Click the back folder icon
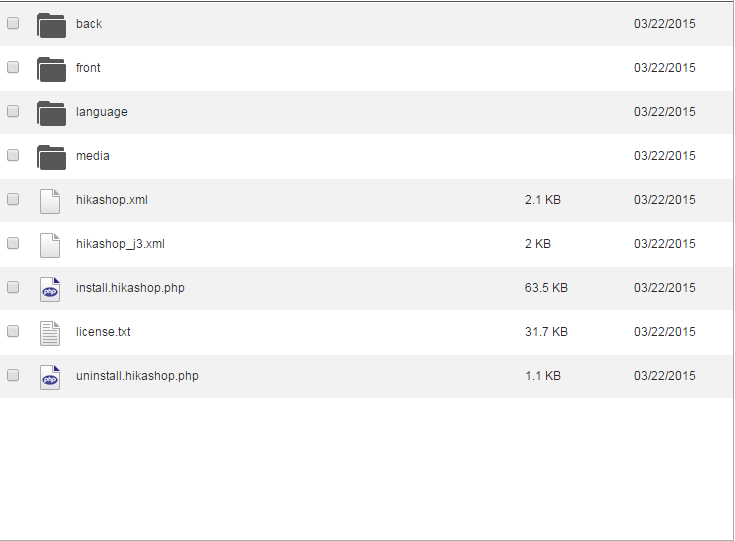 pyautogui.click(x=51, y=25)
